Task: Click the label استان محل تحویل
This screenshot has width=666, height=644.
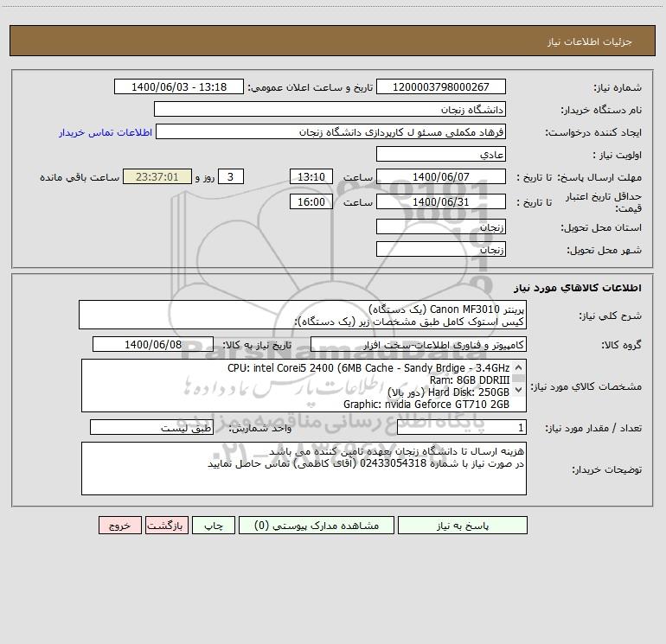Action: [601, 227]
